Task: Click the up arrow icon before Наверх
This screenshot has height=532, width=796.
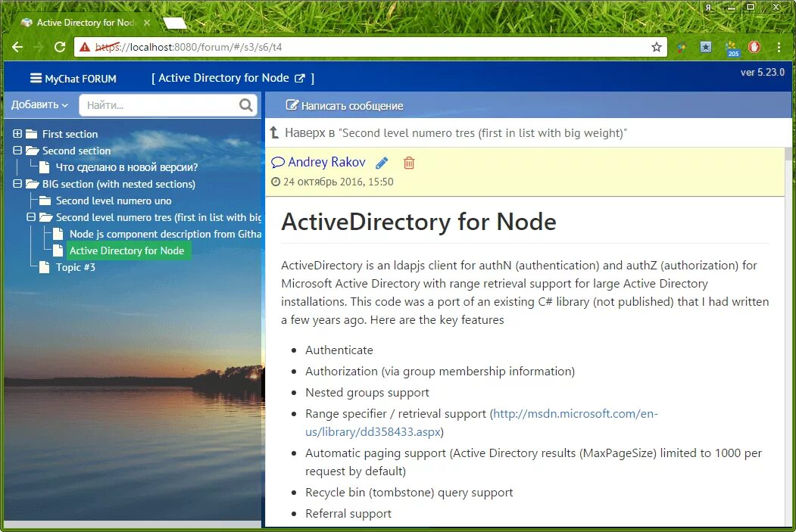Action: tap(274, 133)
